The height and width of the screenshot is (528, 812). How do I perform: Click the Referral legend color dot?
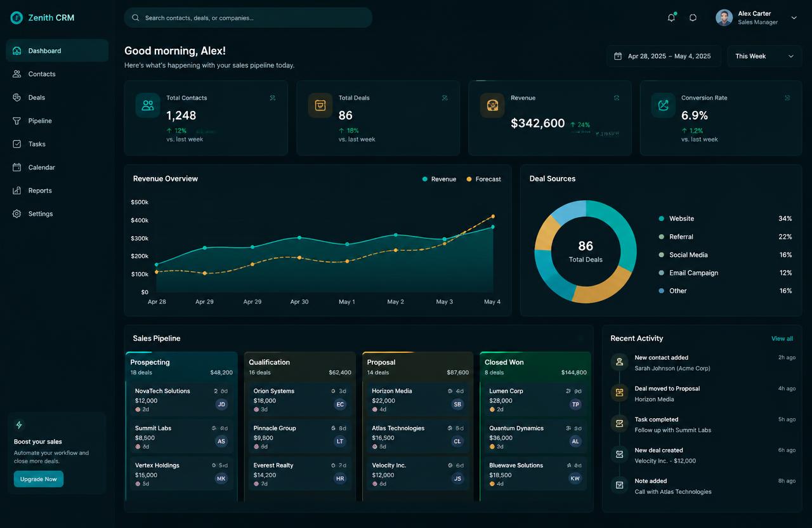[662, 237]
